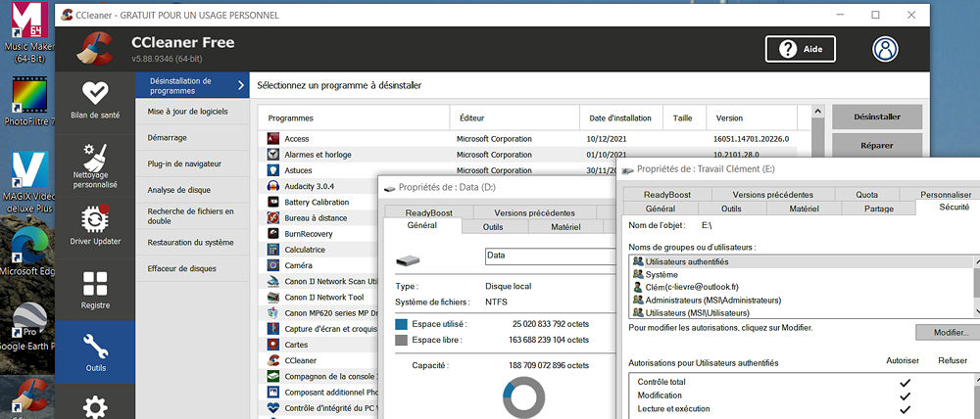Open Quota tab in Travail Clément

[867, 195]
